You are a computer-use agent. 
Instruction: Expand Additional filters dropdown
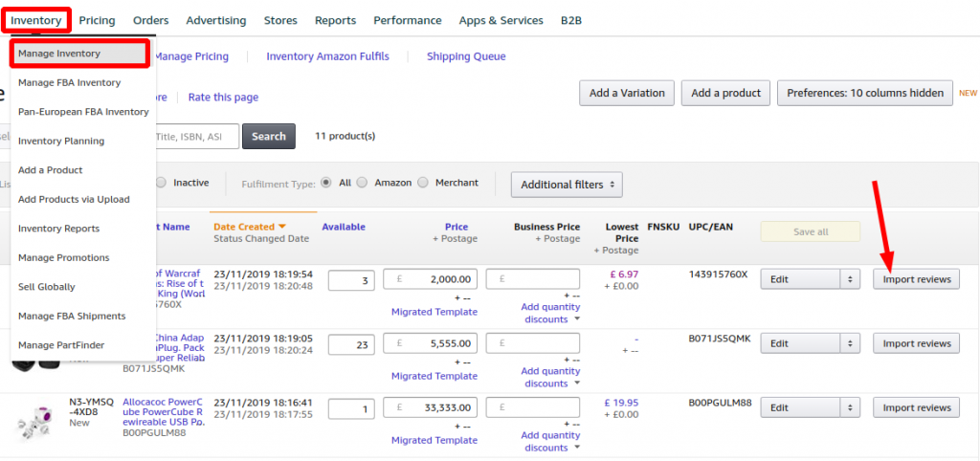(x=567, y=185)
